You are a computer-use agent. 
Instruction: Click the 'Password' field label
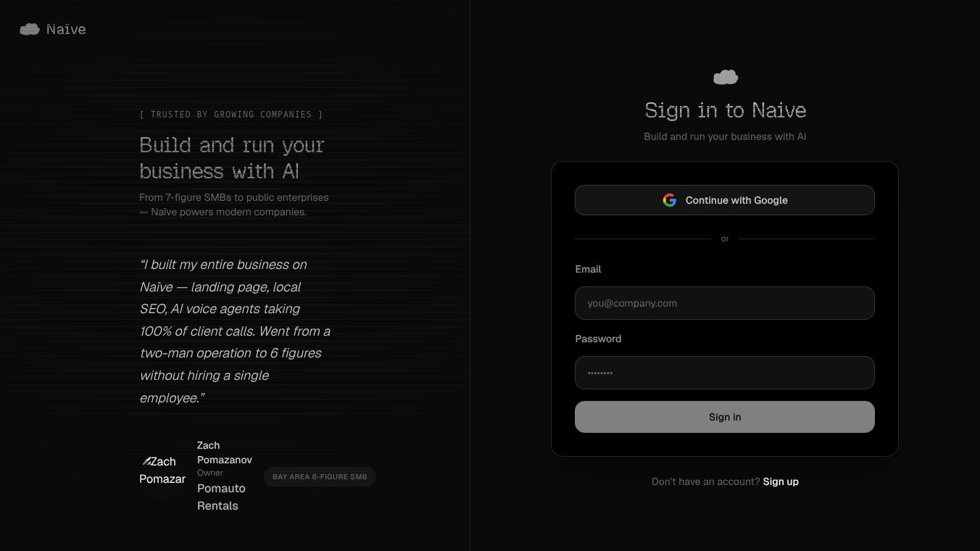598,339
